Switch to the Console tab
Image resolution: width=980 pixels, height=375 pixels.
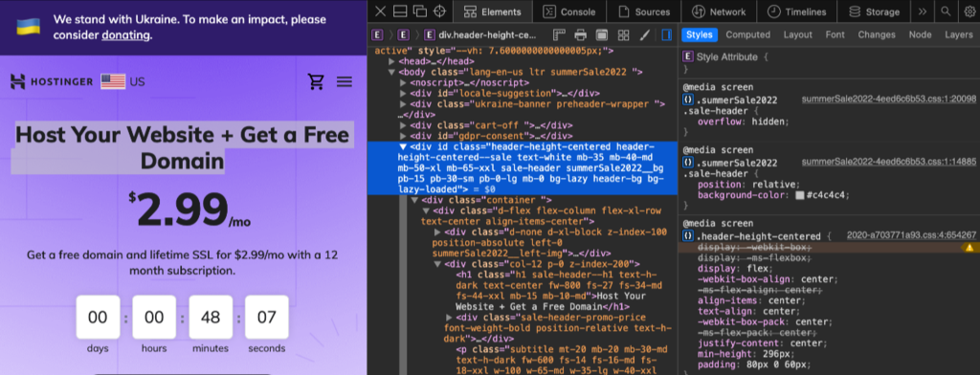(569, 11)
